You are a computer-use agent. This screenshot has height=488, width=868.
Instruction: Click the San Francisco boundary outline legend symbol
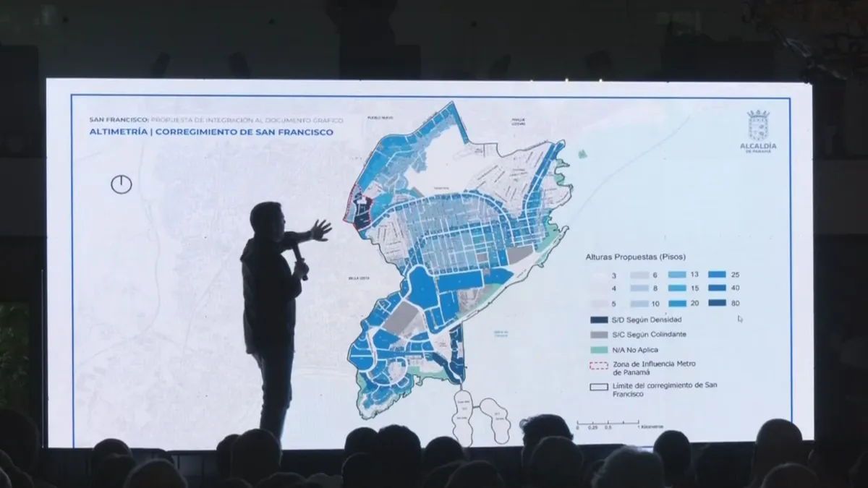click(x=599, y=388)
